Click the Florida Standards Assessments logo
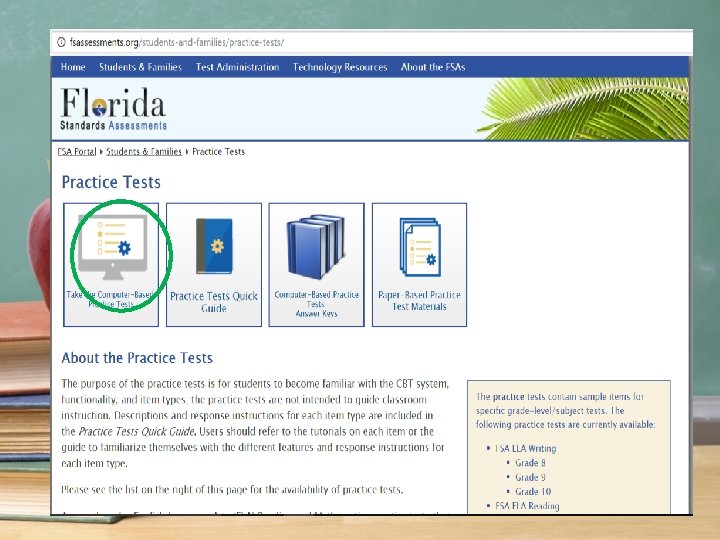The height and width of the screenshot is (540, 720). [x=113, y=109]
